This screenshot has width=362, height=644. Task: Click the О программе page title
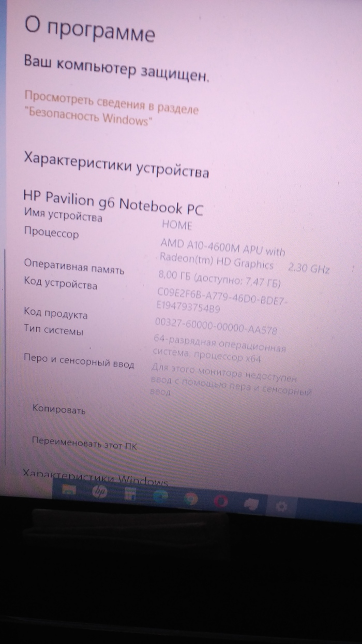89,29
